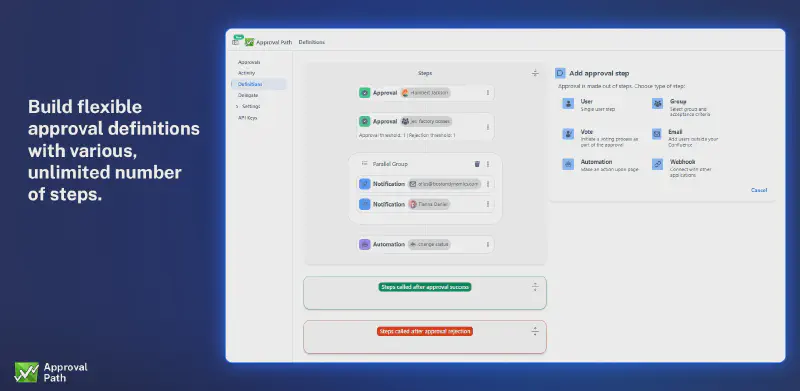The image size is (800, 391).
Task: Open the sidebar toggle icon in header
Action: pos(235,42)
